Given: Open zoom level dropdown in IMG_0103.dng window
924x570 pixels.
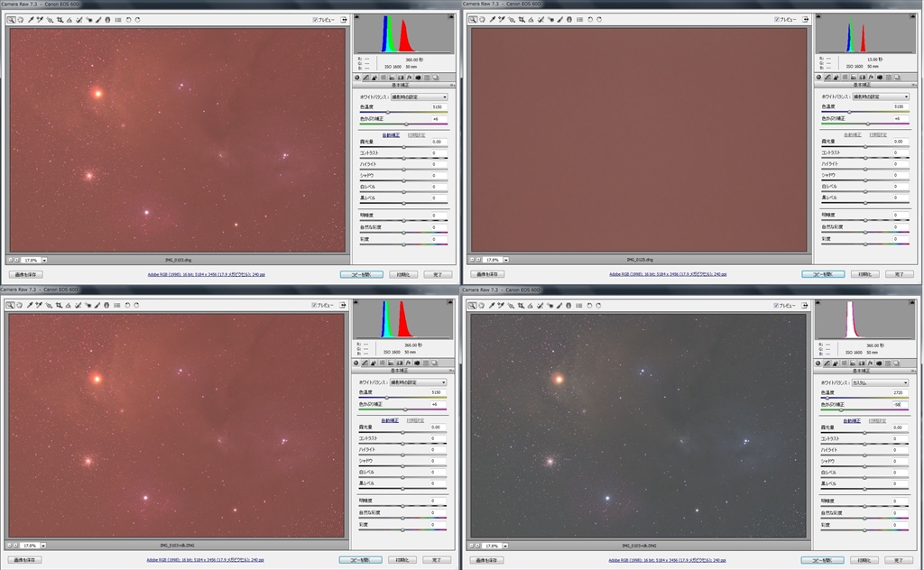Looking at the screenshot, I should click(44, 260).
